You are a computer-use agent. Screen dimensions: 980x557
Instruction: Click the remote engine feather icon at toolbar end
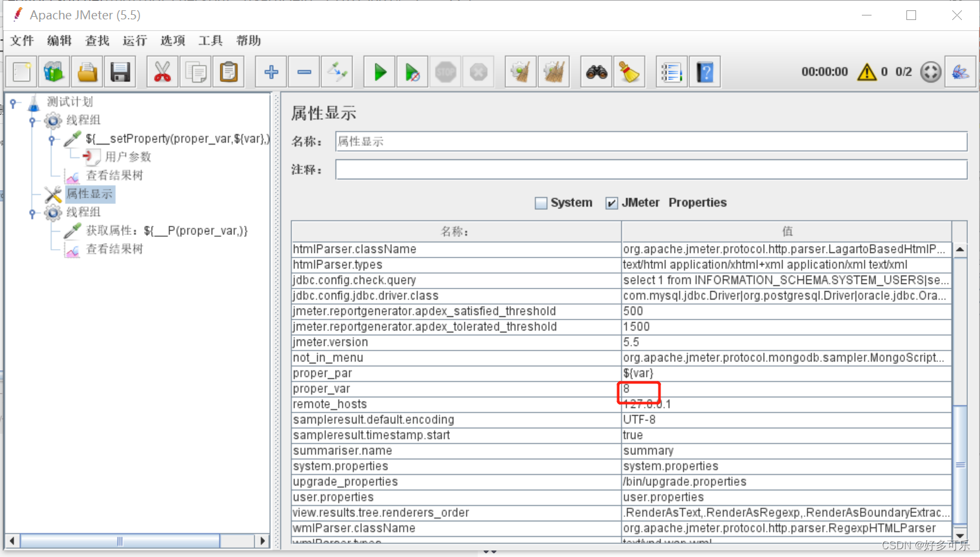[960, 72]
